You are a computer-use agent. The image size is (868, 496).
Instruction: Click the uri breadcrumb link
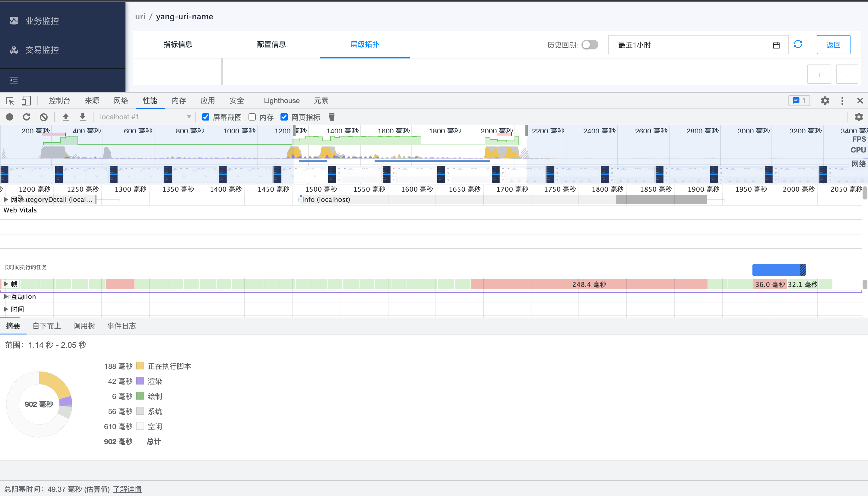click(x=140, y=16)
